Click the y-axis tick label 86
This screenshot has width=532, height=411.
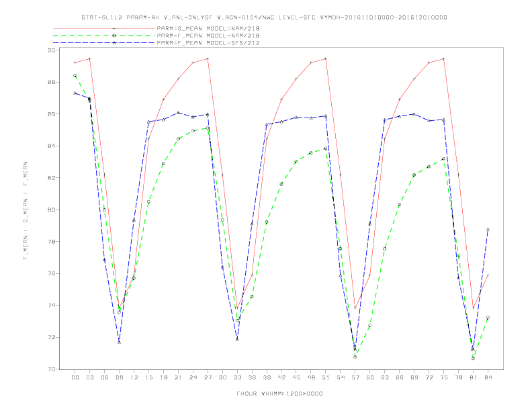[x=51, y=114]
